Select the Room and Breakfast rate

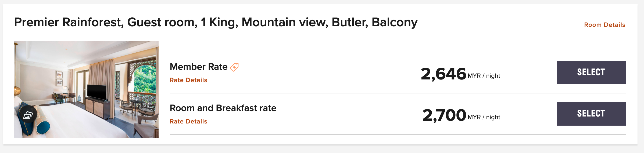[x=591, y=114]
